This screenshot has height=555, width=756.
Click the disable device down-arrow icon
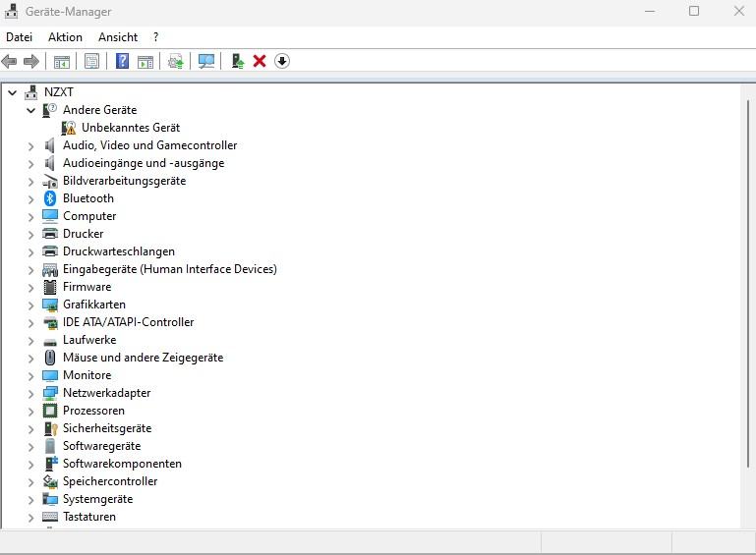[282, 61]
